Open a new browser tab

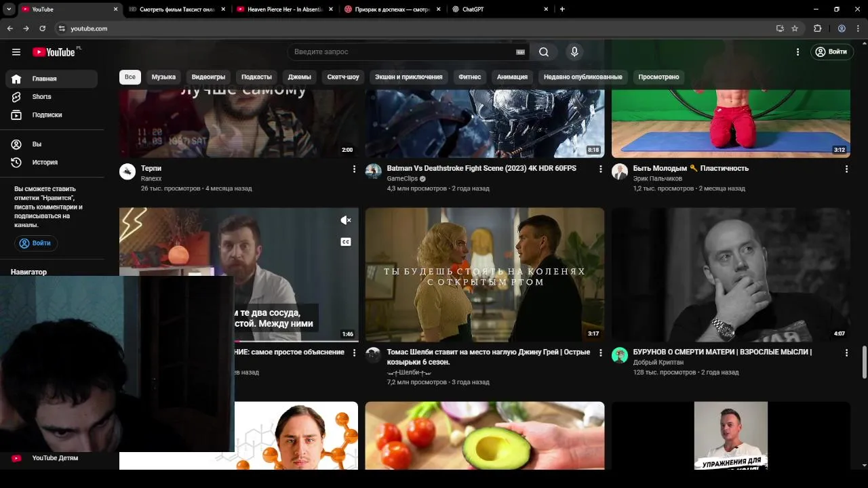(562, 9)
